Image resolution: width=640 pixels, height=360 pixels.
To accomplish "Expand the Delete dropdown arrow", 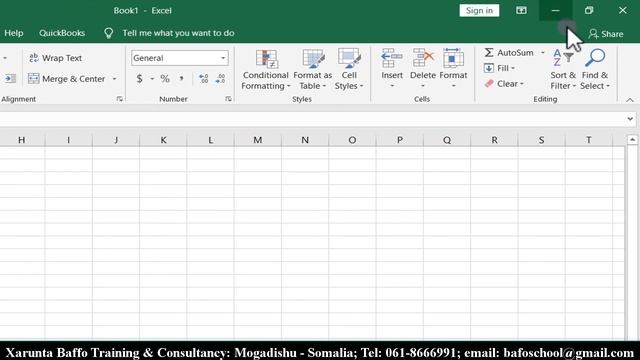I will coord(423,86).
